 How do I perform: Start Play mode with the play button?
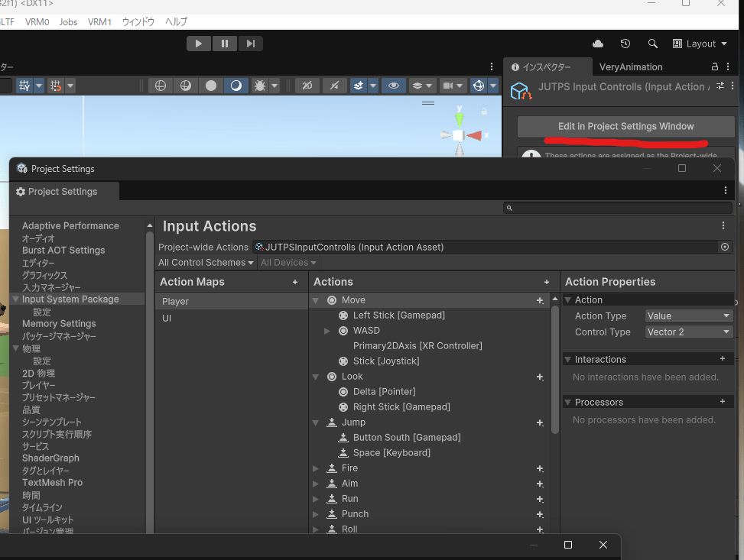pyautogui.click(x=198, y=44)
